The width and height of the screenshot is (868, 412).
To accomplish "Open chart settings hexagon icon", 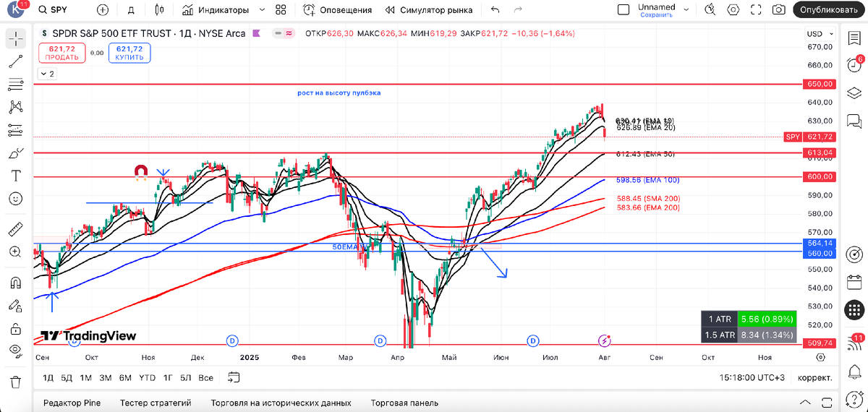I will coord(733,10).
